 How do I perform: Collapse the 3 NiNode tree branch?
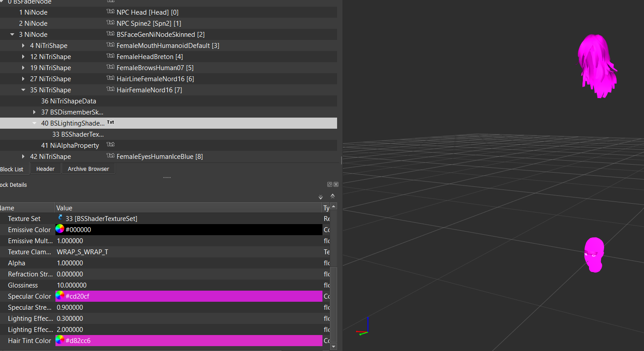tap(12, 34)
